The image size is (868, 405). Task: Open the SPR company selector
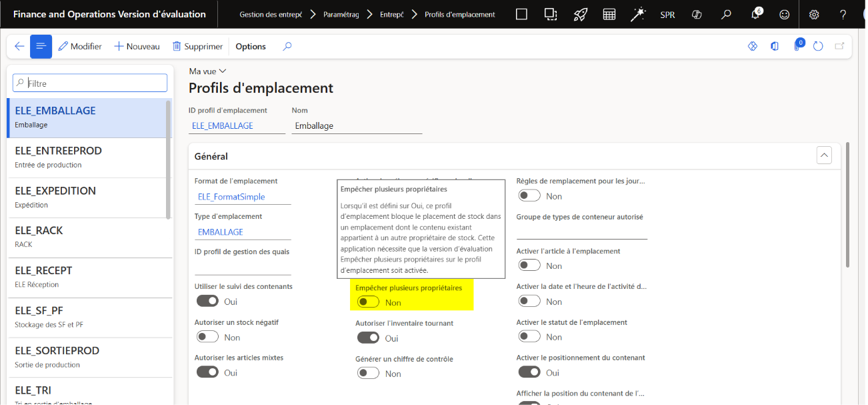[x=667, y=15]
